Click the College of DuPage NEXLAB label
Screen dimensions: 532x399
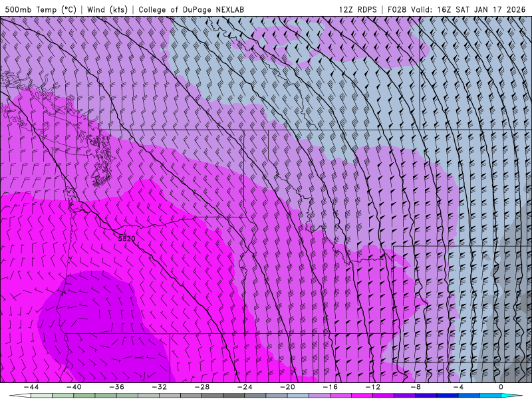click(191, 9)
